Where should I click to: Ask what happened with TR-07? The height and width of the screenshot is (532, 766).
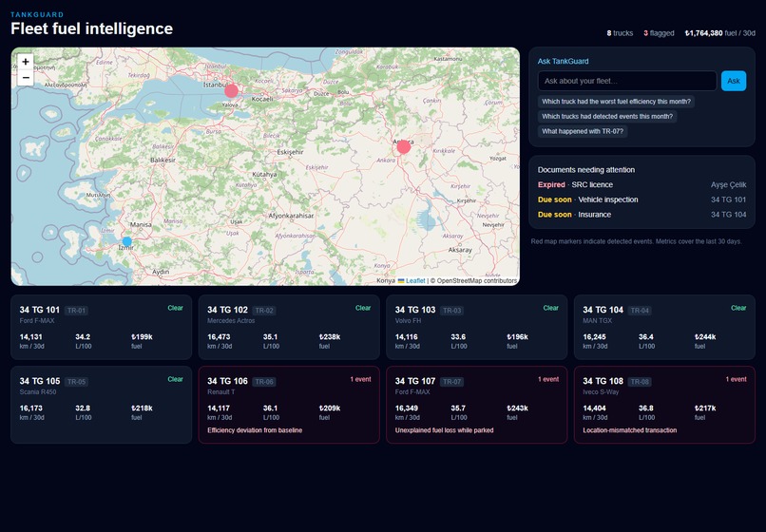click(x=583, y=131)
